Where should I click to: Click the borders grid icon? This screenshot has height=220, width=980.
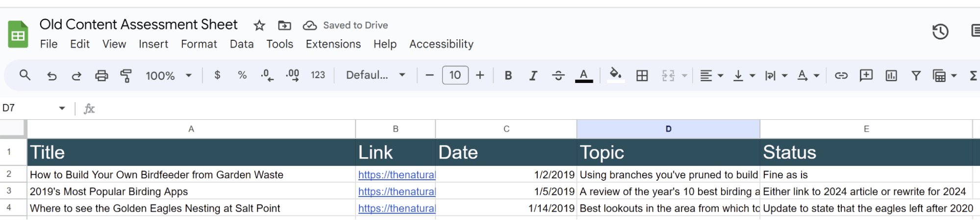tap(642, 76)
